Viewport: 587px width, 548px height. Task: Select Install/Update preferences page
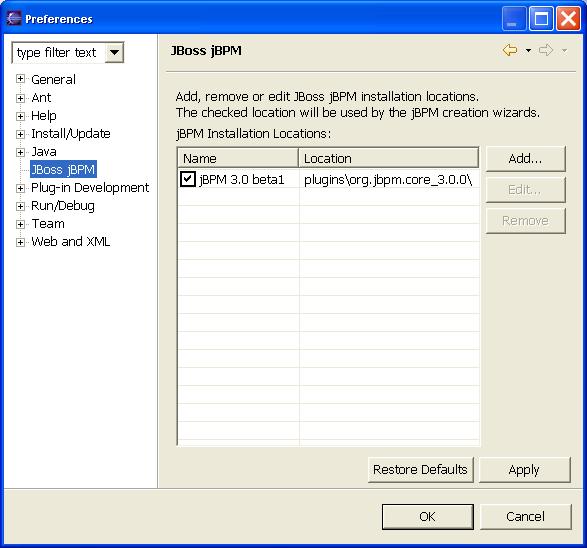point(71,134)
